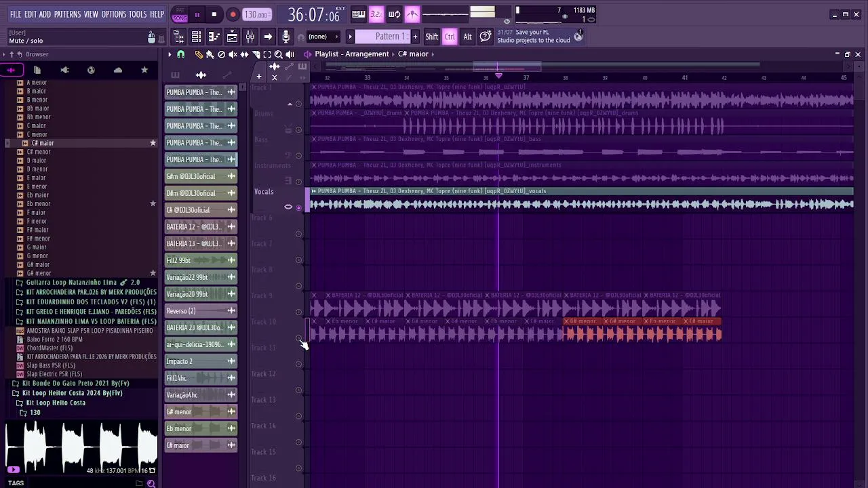Select G#m @DJL30oficial clip in picker
Image resolution: width=868 pixels, height=488 pixels.
(x=201, y=177)
